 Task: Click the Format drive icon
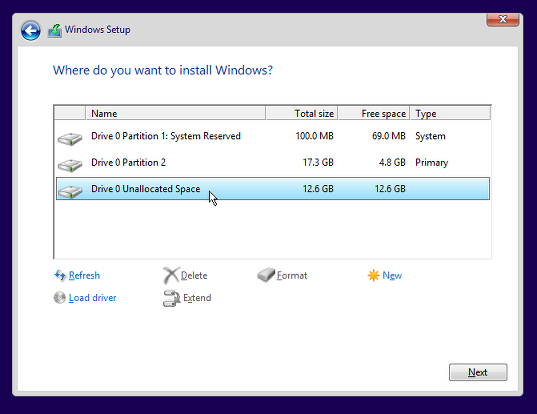click(x=266, y=275)
